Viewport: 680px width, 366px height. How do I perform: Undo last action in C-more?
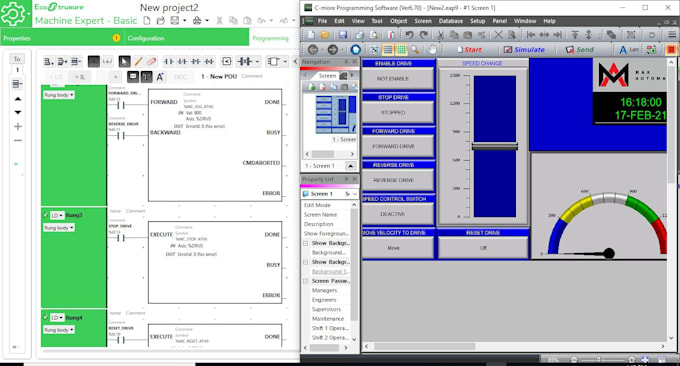[409, 35]
